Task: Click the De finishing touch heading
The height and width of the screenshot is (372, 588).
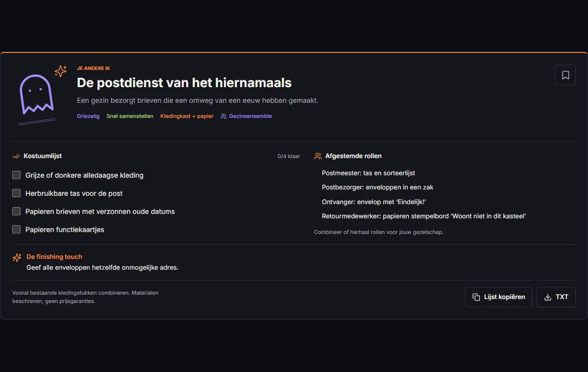Action: (54, 257)
